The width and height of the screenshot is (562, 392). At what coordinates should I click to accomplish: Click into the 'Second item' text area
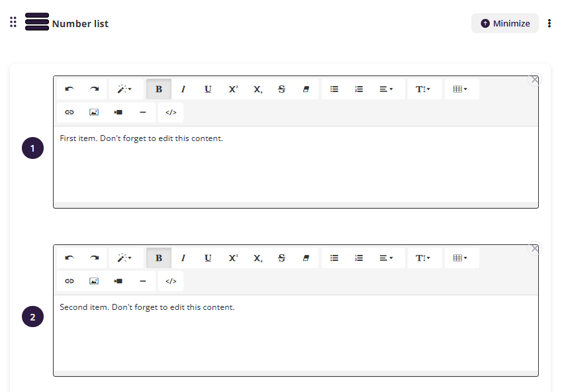click(x=295, y=331)
